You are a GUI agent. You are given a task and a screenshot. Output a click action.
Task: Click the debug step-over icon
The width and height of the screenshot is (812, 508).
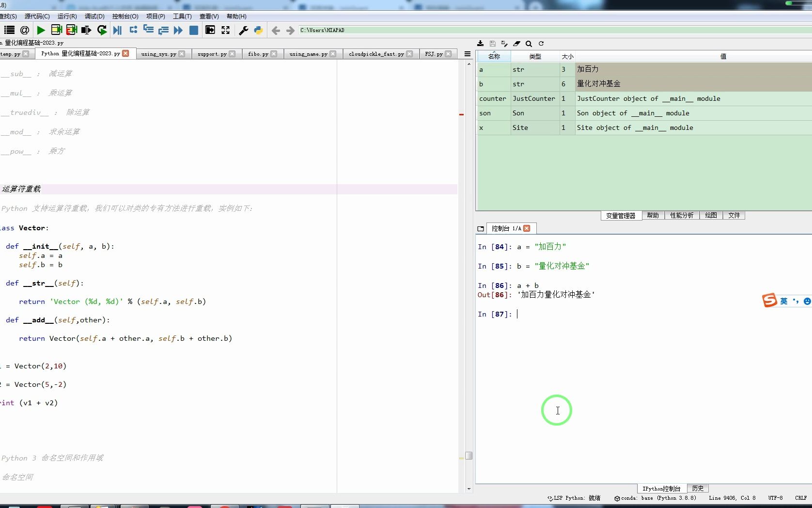pos(133,30)
